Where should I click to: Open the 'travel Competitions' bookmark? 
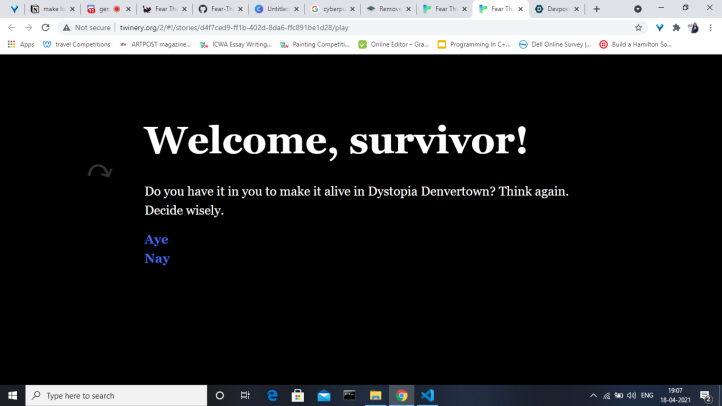76,44
